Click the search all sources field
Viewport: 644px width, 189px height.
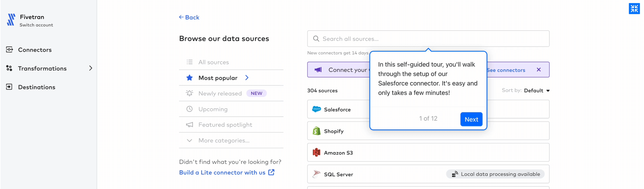428,39
